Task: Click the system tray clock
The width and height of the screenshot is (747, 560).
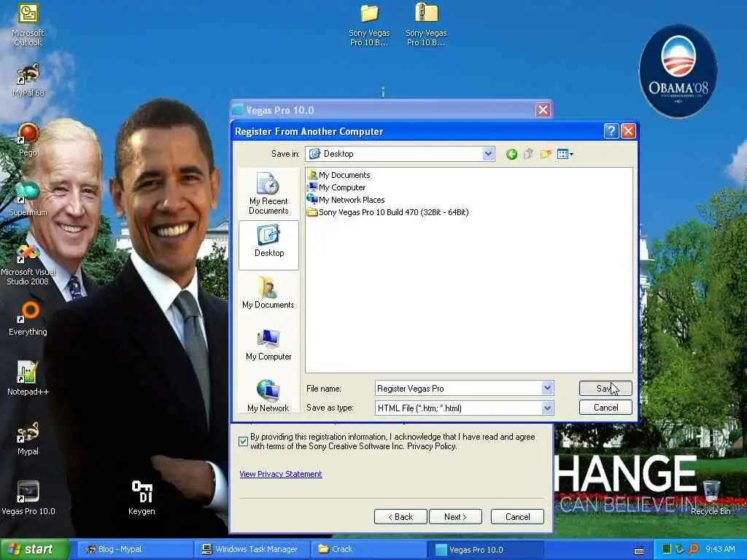Action: tap(720, 549)
